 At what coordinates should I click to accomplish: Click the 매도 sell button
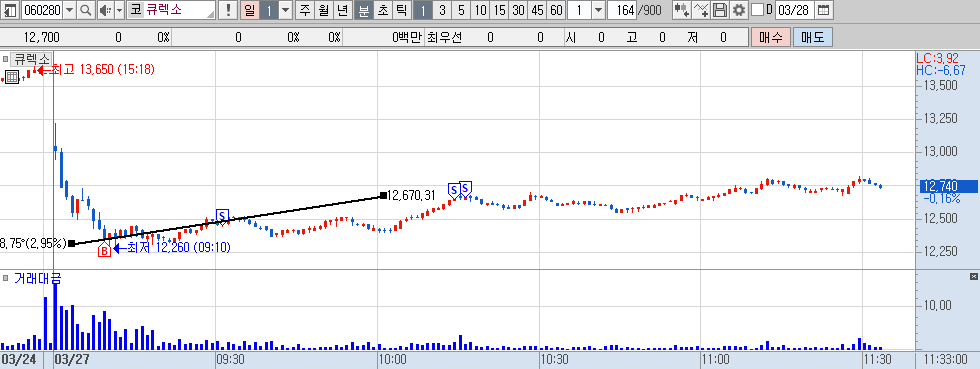[x=812, y=37]
